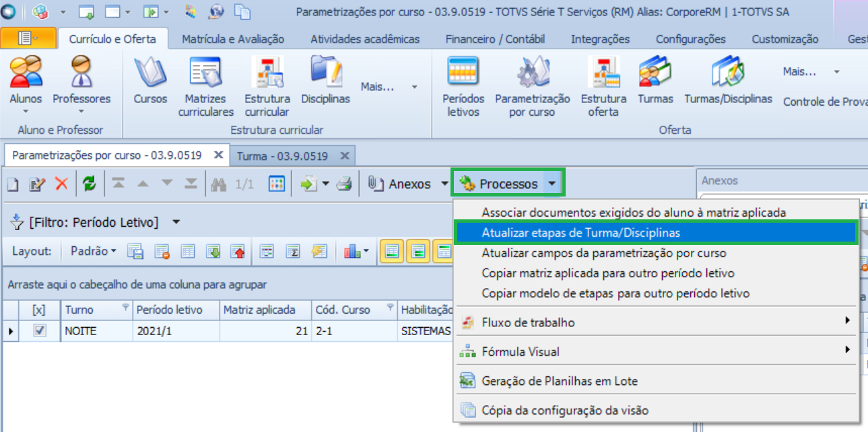
Task: Click the globe icon in title bar
Action: coord(216,12)
